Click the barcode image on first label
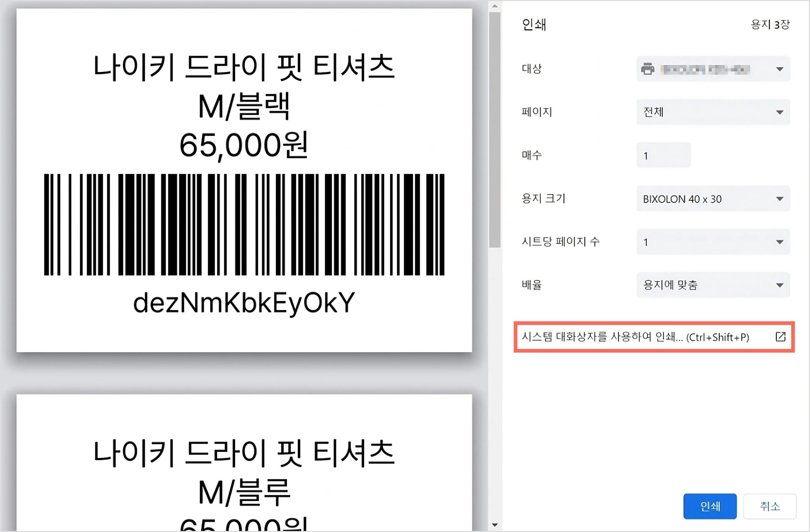The width and height of the screenshot is (810, 532). 244,224
